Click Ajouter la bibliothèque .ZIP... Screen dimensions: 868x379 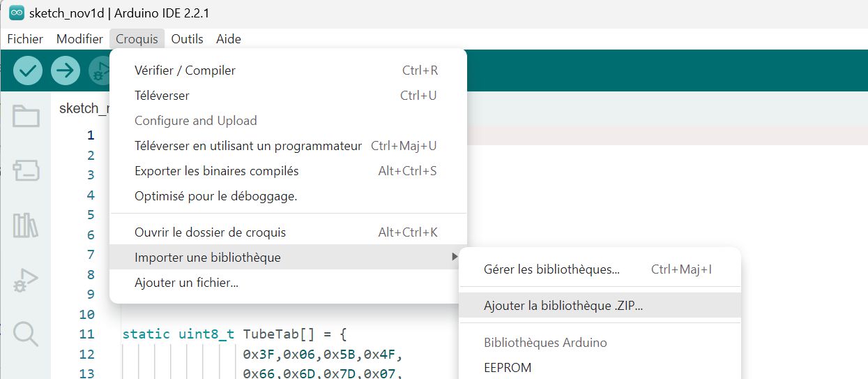click(599, 306)
